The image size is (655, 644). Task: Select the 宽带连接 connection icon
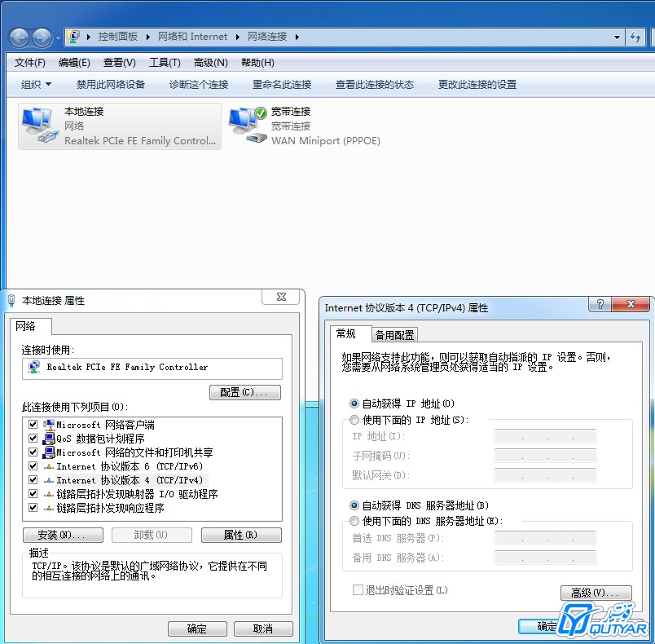248,126
